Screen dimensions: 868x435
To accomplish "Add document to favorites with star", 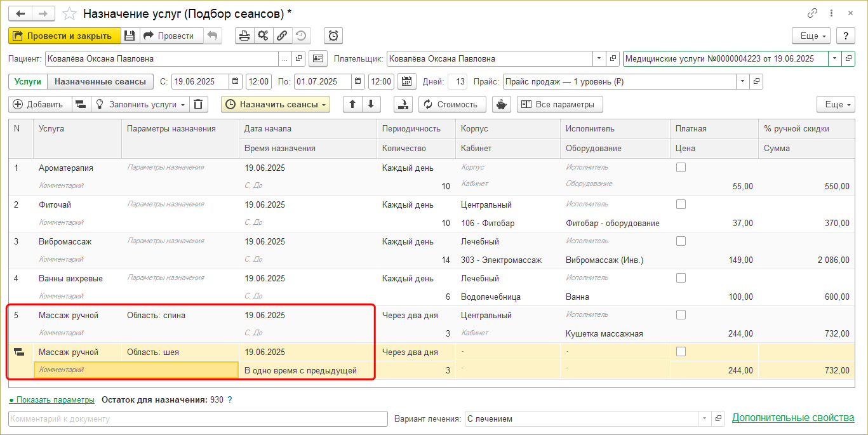I will click(x=70, y=13).
